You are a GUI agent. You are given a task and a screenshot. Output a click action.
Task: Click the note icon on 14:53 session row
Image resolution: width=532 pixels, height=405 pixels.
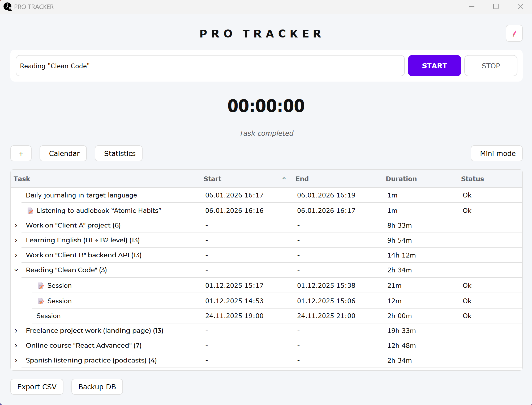click(x=41, y=301)
